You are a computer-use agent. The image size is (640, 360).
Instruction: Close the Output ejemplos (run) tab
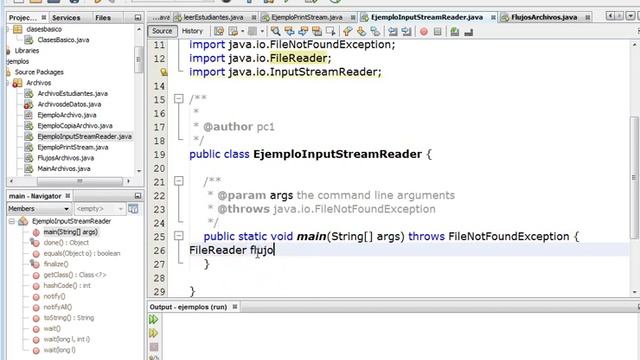[235, 307]
